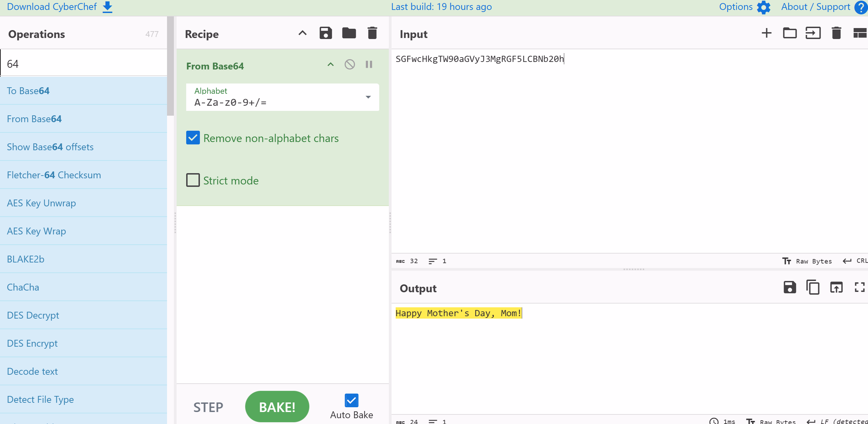Select AES Key Wrap operation

84,231
